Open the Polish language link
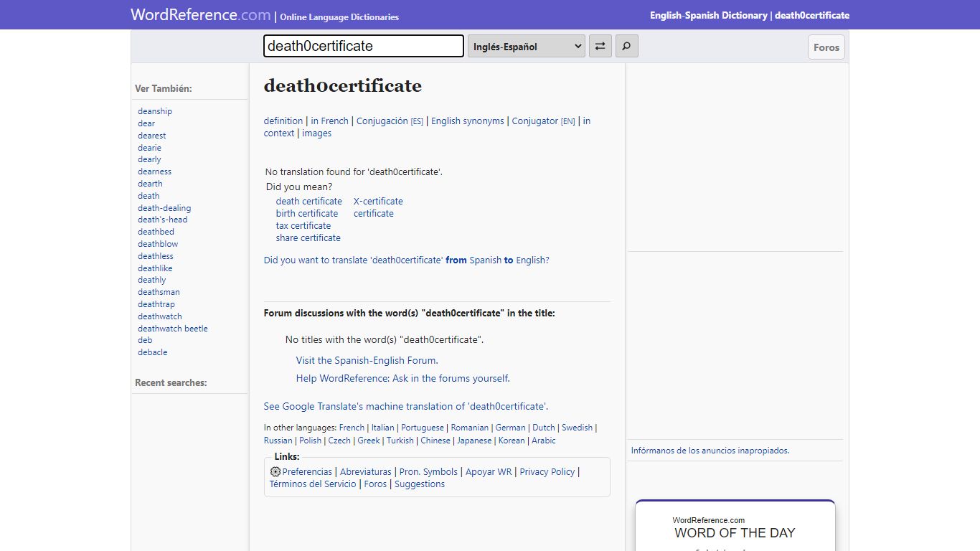 coord(311,441)
